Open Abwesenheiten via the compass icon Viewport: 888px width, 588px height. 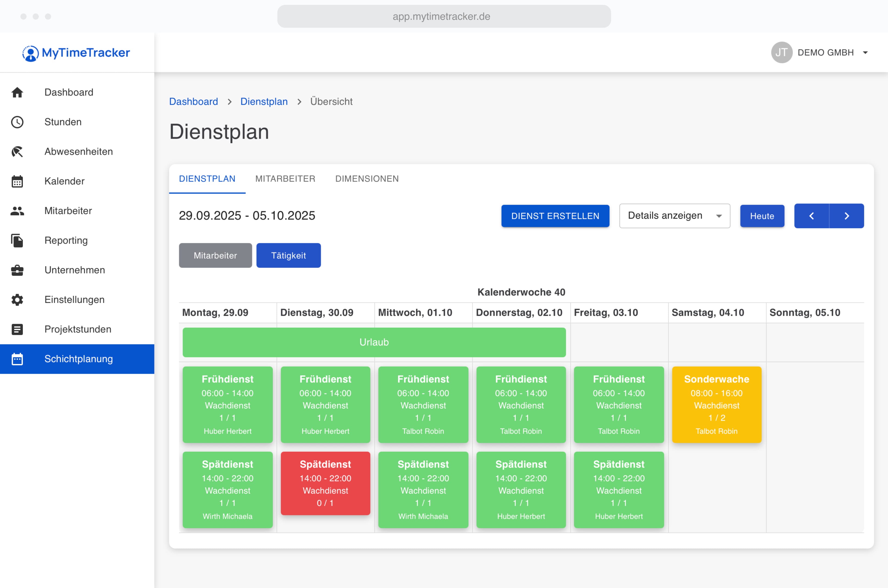coord(18,151)
